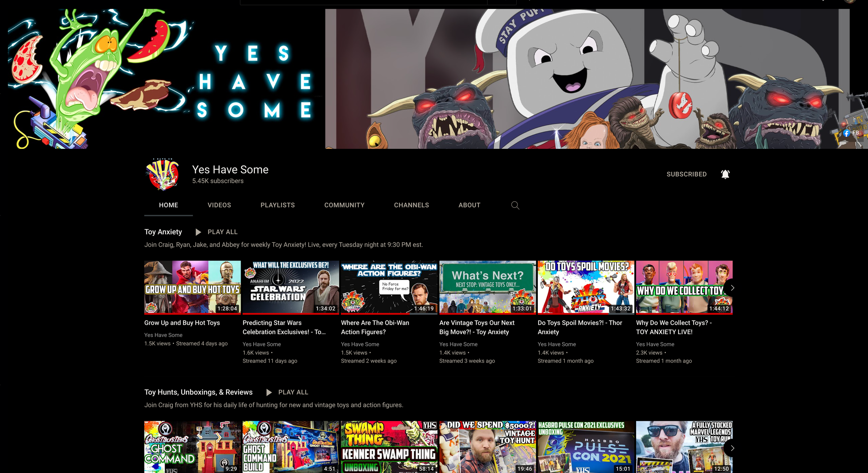Switch to the Videos tab

tap(219, 205)
